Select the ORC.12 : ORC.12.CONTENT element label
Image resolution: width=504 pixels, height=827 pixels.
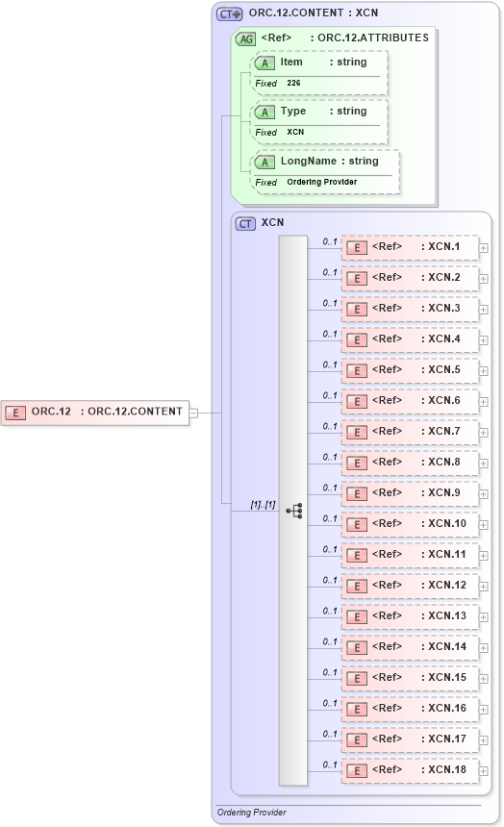(107, 412)
